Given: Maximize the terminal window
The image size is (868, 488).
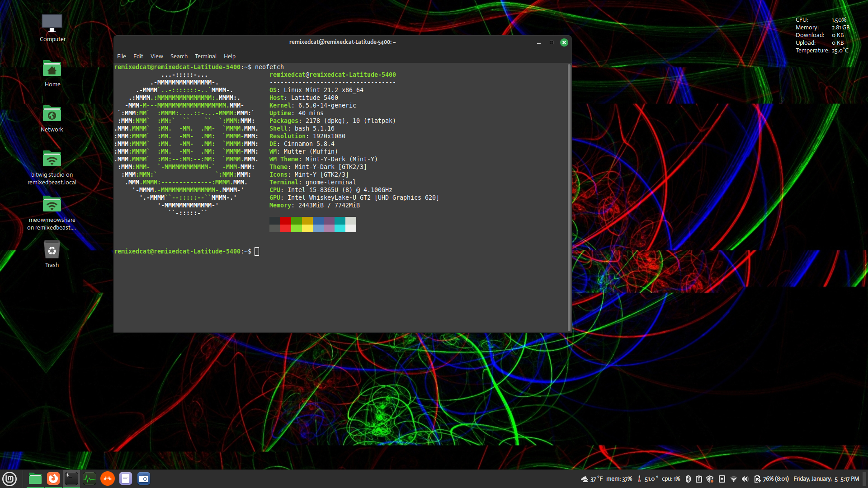Looking at the screenshot, I should tap(552, 42).
